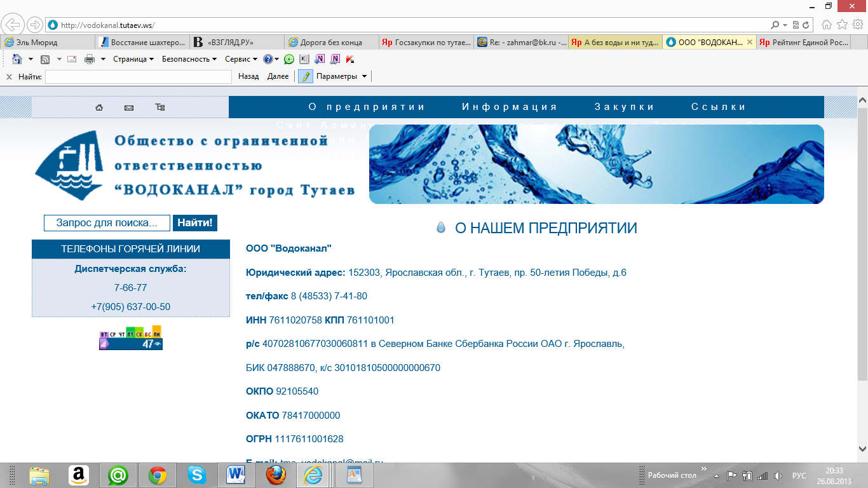Open File Explorer from the taskbar
The image size is (868, 488).
[x=39, y=475]
